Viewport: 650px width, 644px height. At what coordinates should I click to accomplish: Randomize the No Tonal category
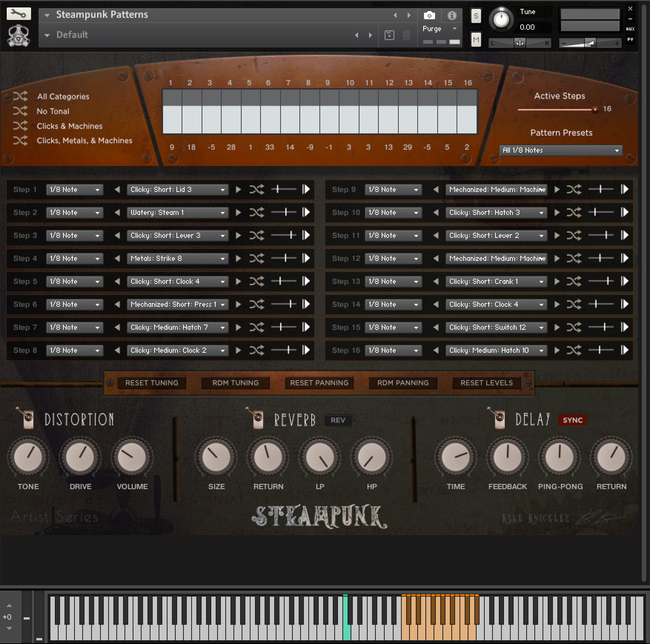[20, 111]
